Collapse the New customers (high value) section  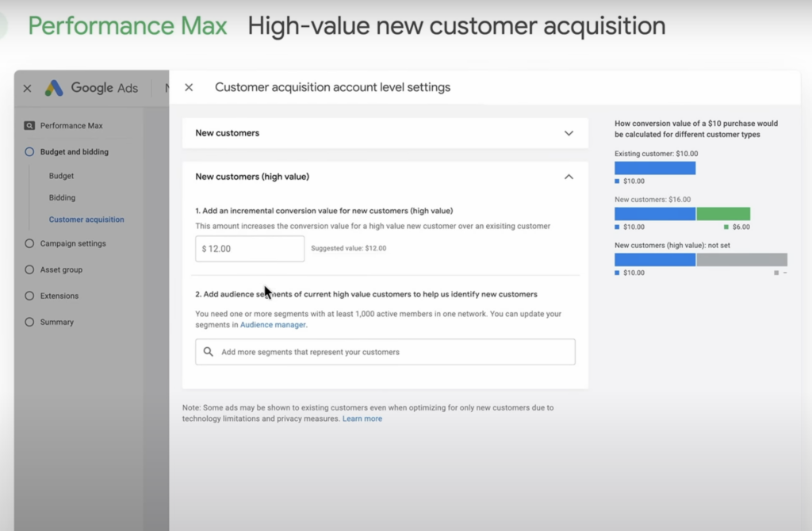pyautogui.click(x=569, y=177)
